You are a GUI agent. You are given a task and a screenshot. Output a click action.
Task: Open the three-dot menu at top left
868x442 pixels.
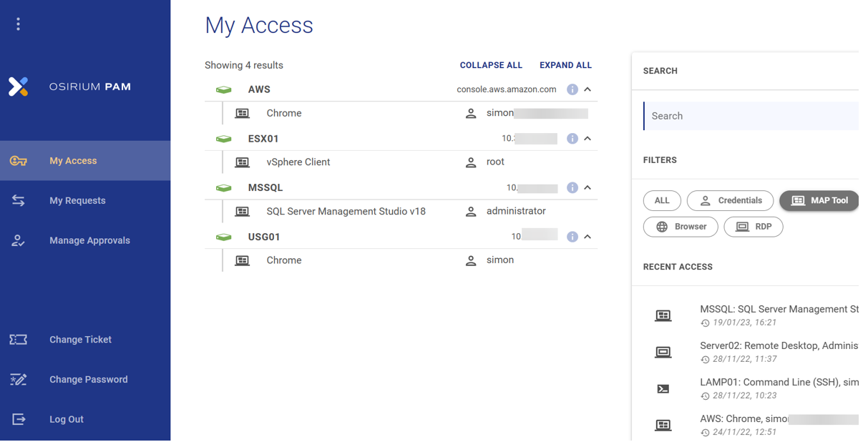pos(18,24)
